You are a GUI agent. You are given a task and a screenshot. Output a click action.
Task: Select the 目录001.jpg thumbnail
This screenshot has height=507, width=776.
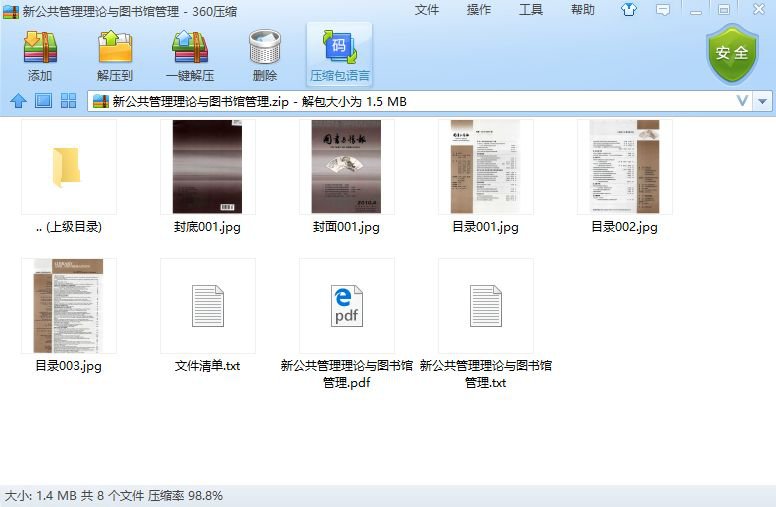click(x=485, y=167)
